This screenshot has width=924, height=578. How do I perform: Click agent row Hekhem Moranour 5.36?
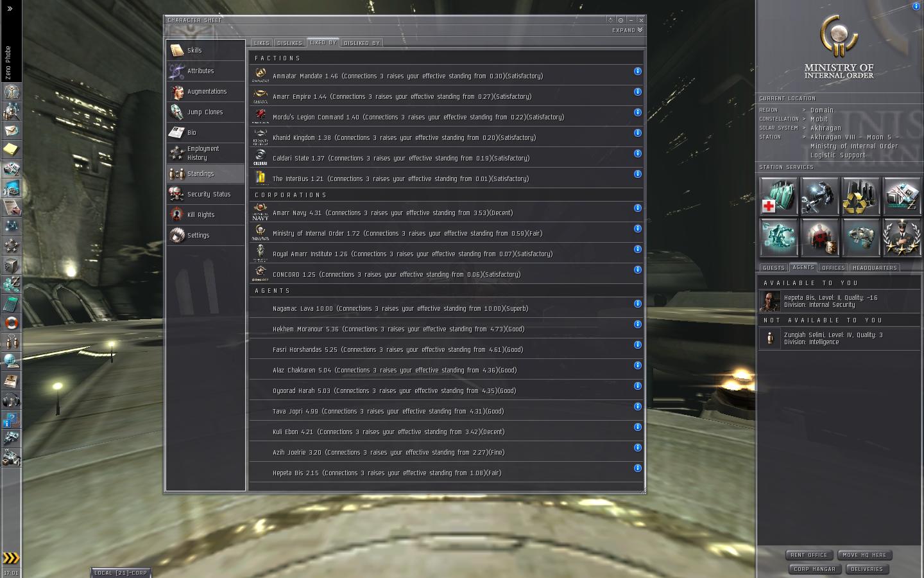446,329
